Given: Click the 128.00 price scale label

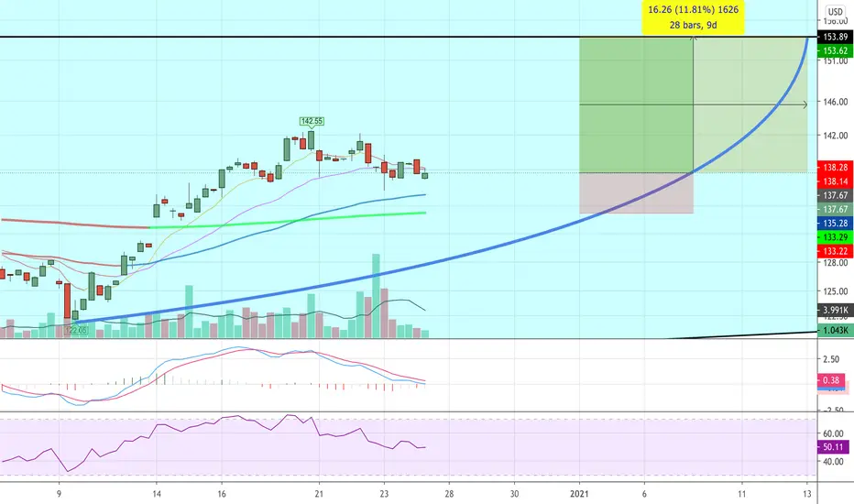Looking at the screenshot, I should tap(836, 263).
